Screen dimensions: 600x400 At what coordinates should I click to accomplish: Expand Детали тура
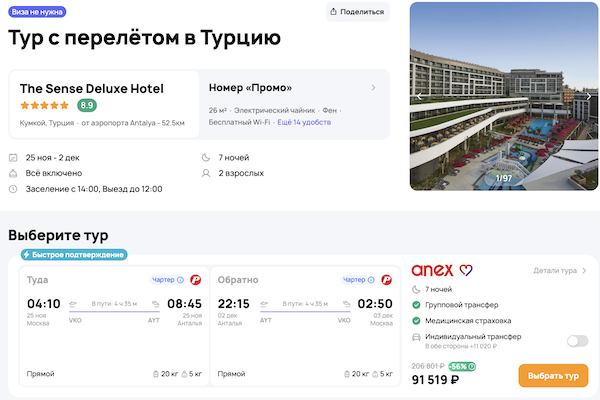(559, 270)
